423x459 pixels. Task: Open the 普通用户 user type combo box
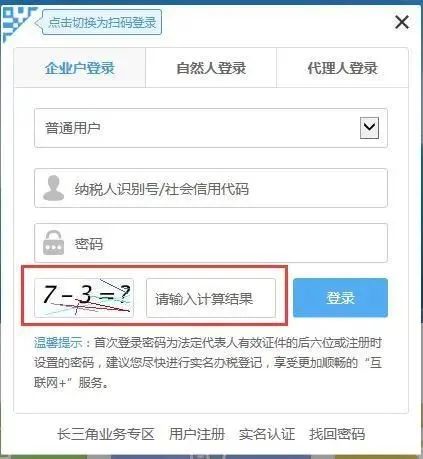pos(211,128)
